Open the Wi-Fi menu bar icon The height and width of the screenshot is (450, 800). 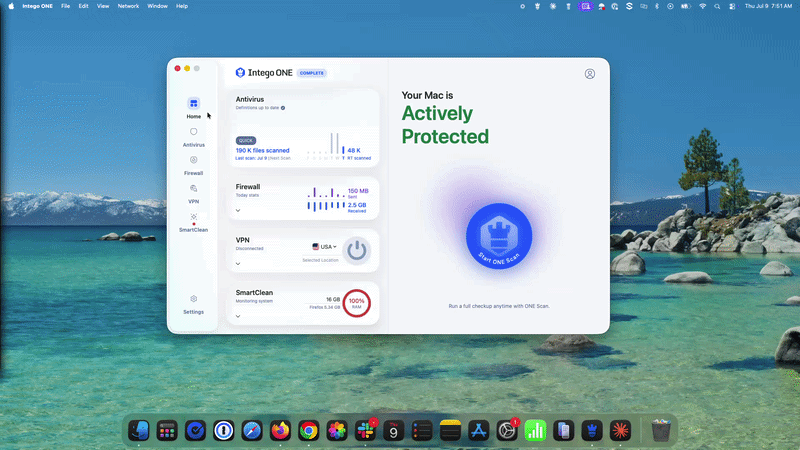pos(703,6)
